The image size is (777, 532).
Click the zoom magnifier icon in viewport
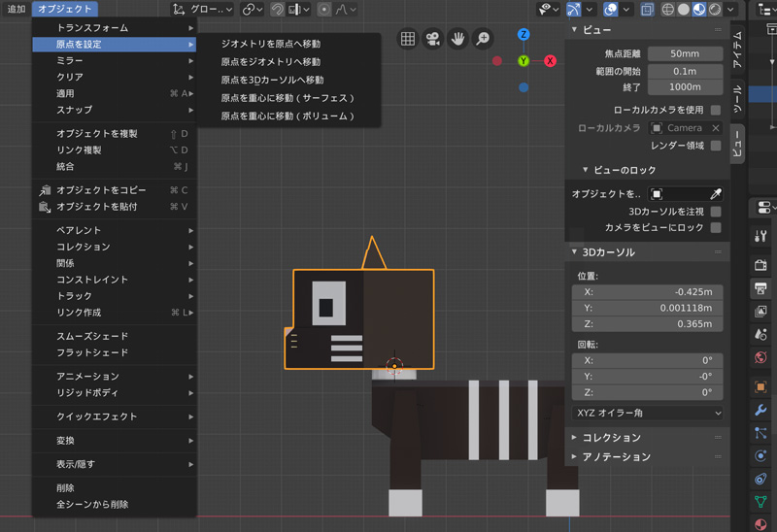click(x=482, y=39)
